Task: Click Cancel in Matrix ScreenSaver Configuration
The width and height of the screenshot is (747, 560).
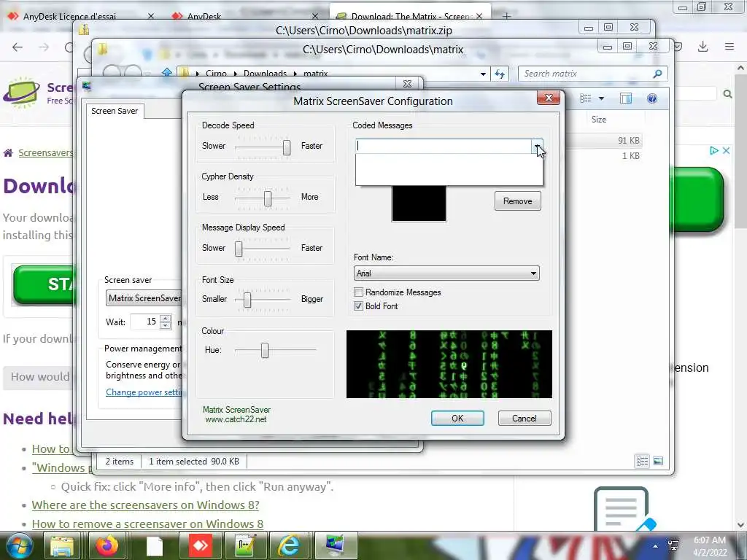Action: point(524,418)
